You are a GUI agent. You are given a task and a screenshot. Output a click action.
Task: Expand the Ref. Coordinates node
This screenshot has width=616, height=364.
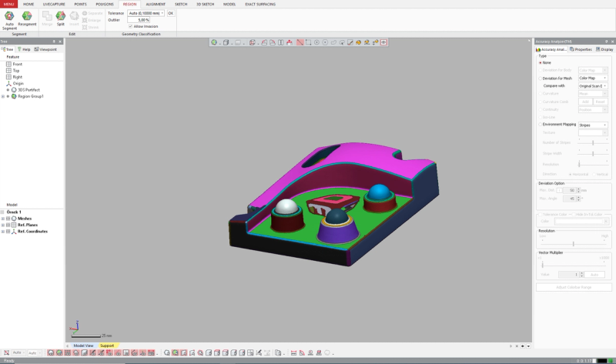[3, 232]
